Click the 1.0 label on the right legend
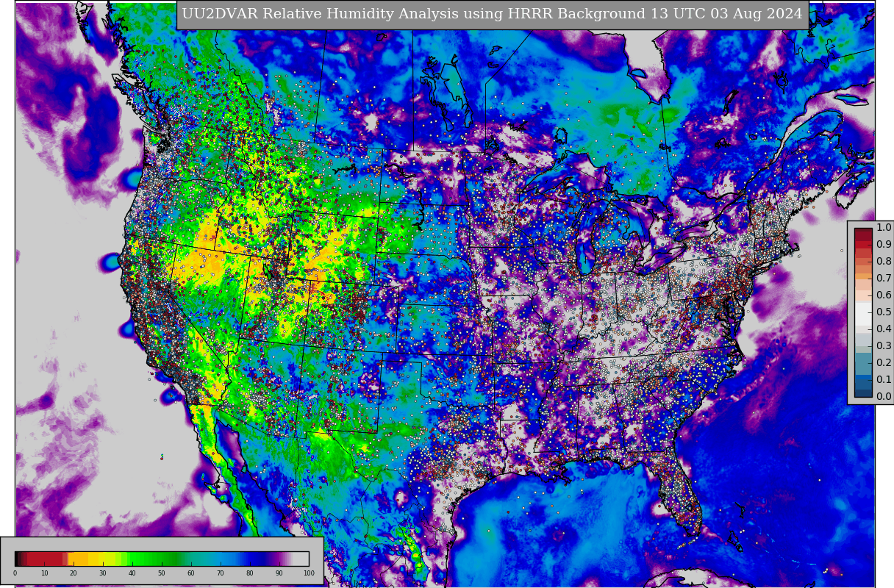894x588 pixels. click(x=884, y=228)
